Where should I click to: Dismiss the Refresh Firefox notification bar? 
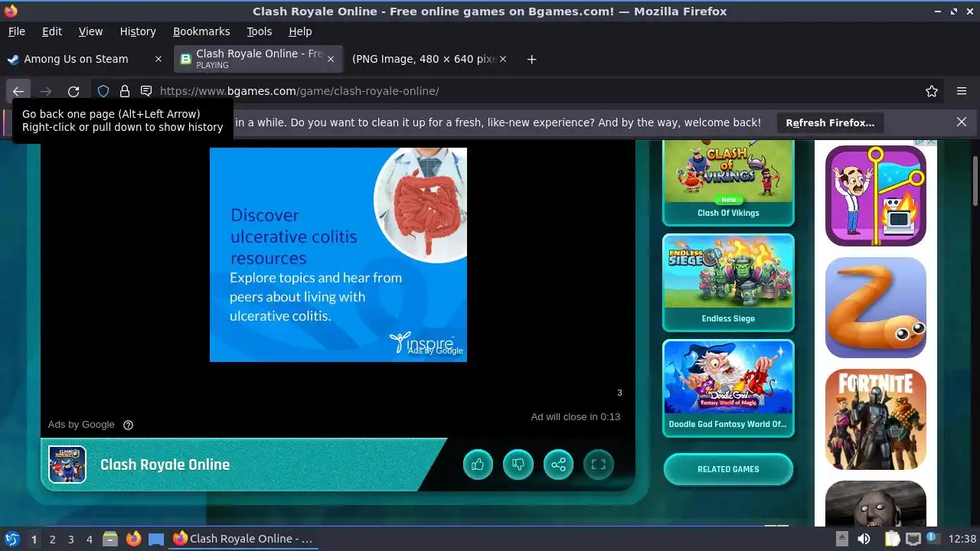click(x=962, y=122)
